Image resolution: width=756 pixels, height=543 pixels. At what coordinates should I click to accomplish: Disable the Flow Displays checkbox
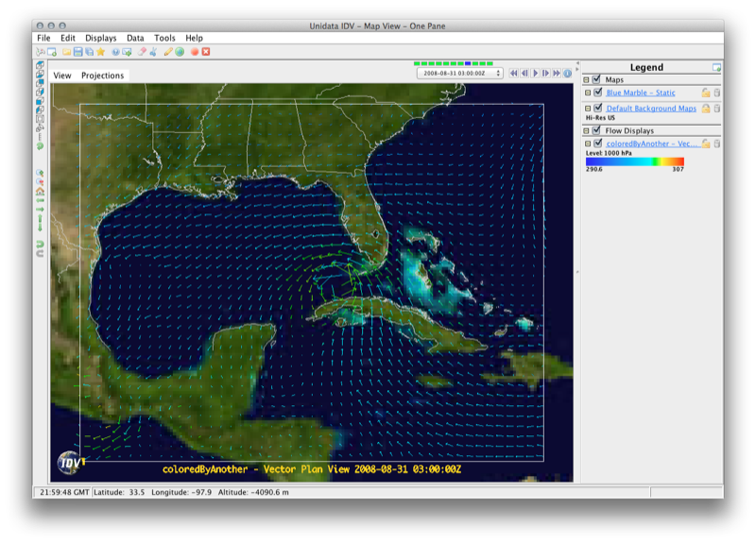pyautogui.click(x=595, y=131)
